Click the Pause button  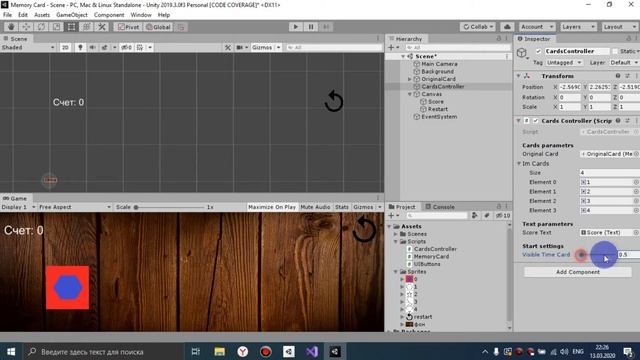coord(311,27)
